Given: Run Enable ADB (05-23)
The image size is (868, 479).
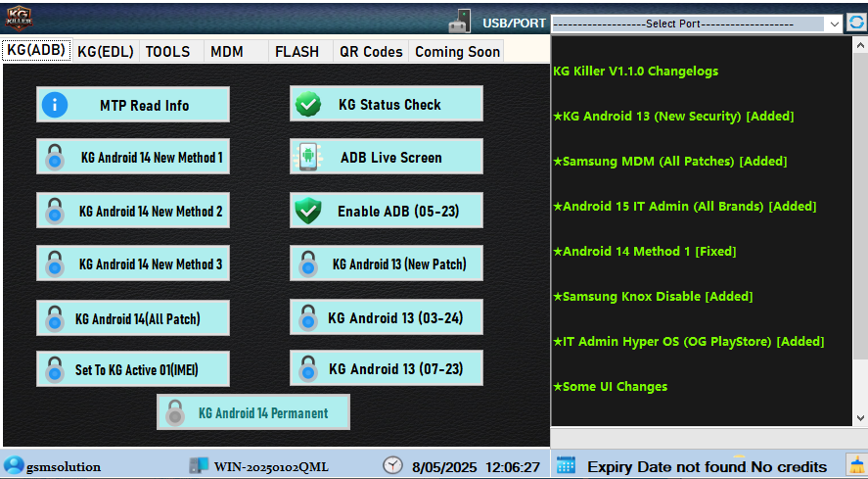Looking at the screenshot, I should coord(387,211).
